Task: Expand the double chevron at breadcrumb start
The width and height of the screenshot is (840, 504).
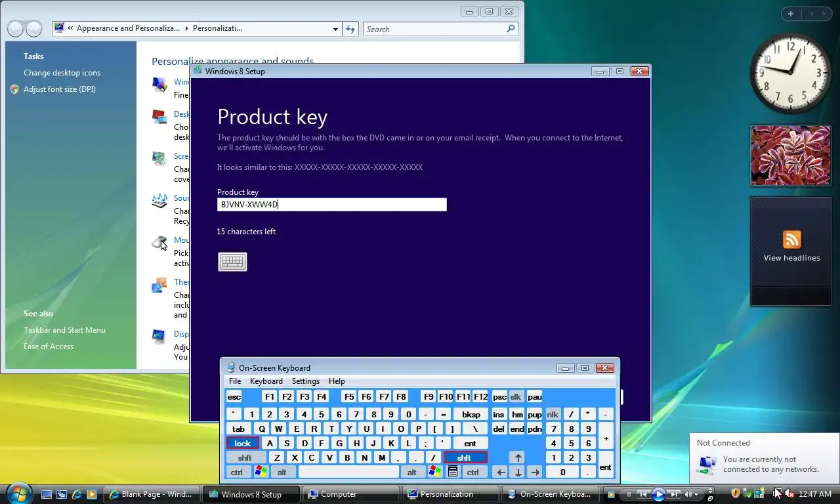Action: coord(70,28)
